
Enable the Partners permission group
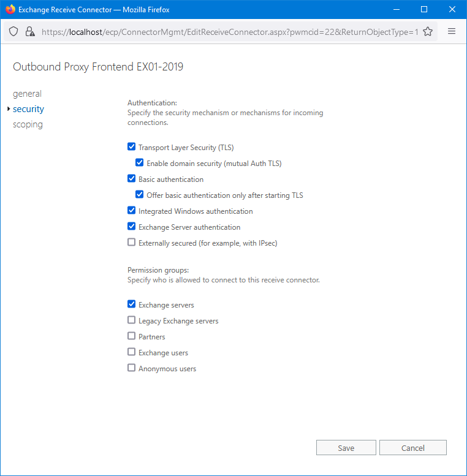coord(131,336)
